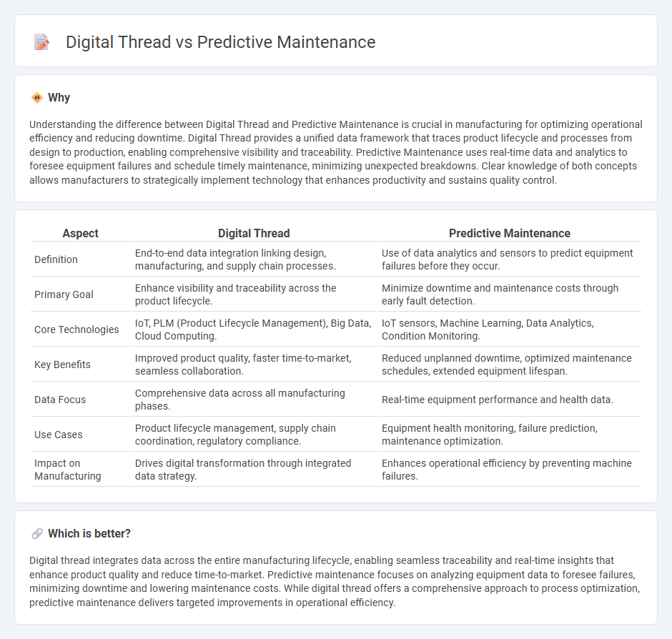672x639 pixels.
Task: Click the paragraph starting 'Digital thread integrates data'
Action: pos(335,582)
